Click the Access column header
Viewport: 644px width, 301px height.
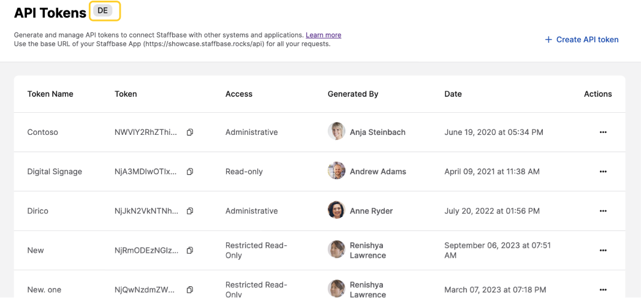pos(239,94)
